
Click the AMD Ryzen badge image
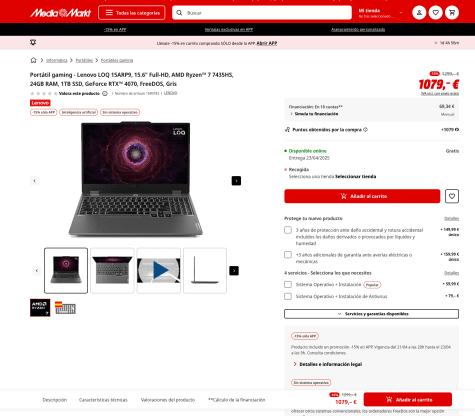pyautogui.click(x=40, y=307)
